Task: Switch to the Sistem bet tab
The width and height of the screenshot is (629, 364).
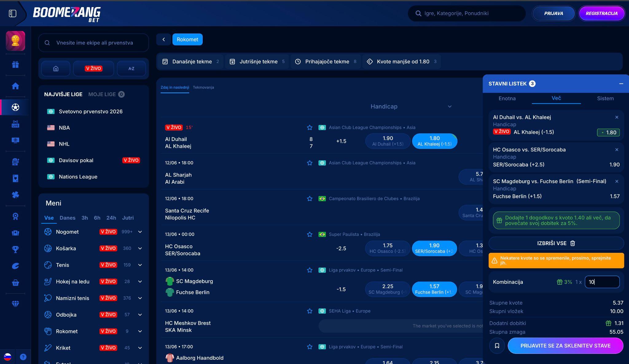Action: pos(605,99)
